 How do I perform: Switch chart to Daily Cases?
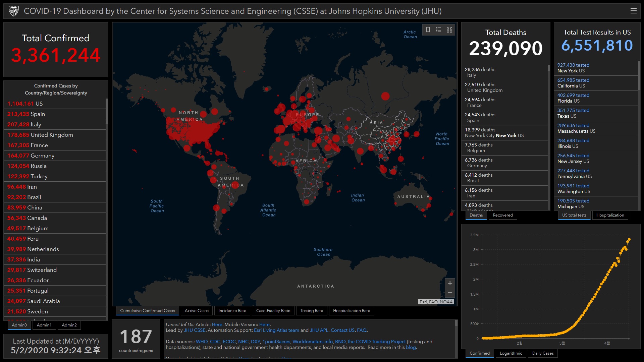543,353
